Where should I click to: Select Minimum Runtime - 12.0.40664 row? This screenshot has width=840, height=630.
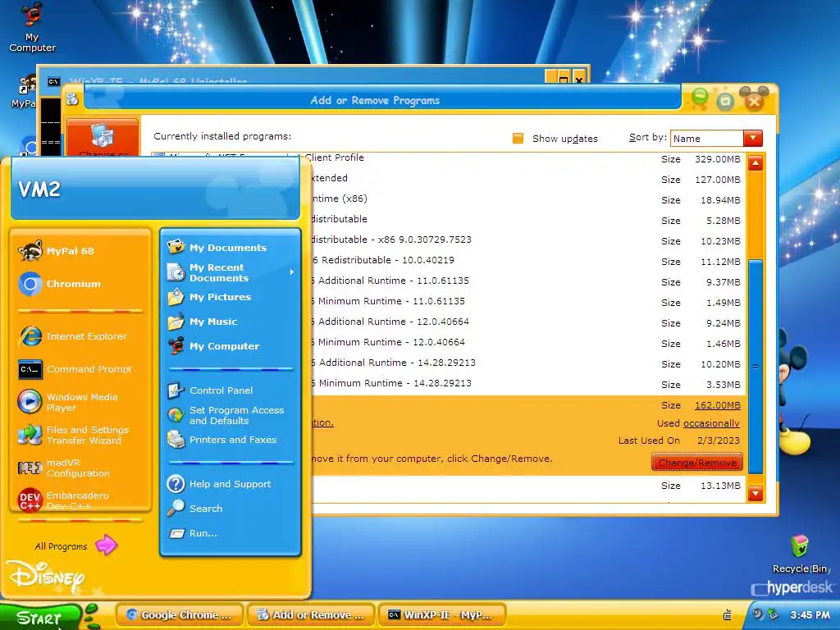click(528, 342)
